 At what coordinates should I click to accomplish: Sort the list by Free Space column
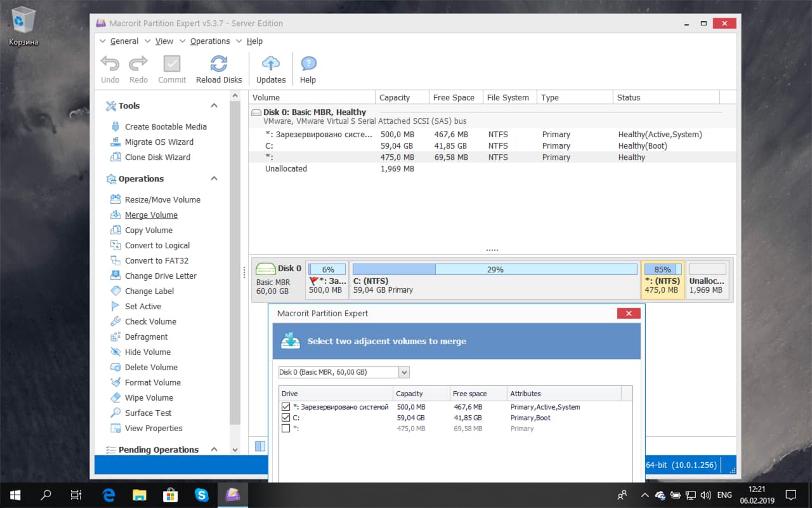pos(455,97)
